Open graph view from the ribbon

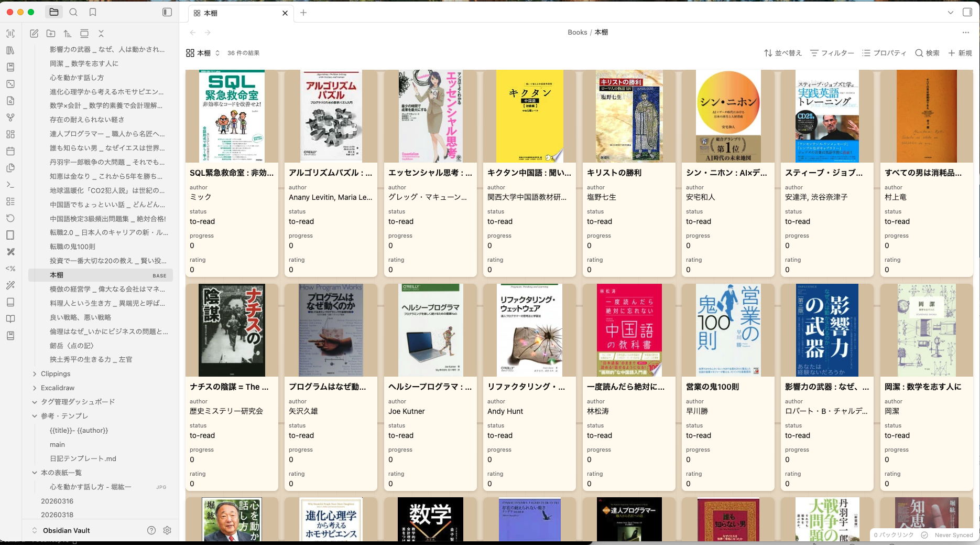[x=10, y=117]
